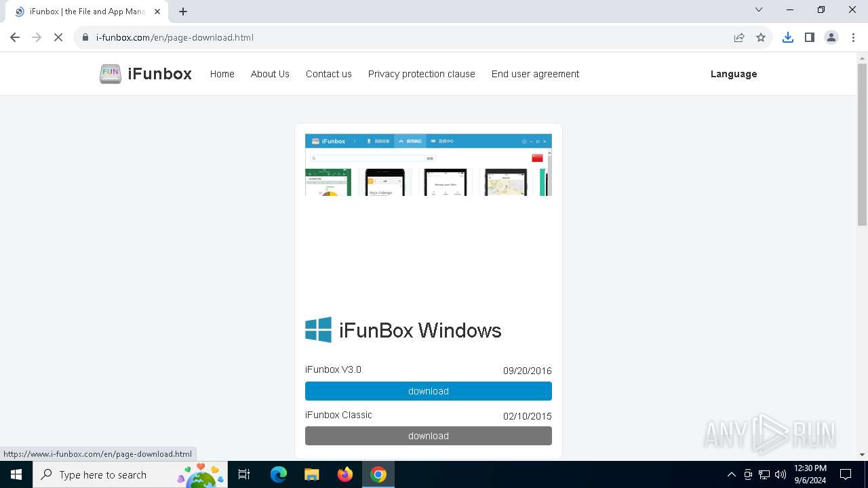The image size is (868, 488).
Task: Click the 09/20/2016 release date
Action: tap(527, 371)
